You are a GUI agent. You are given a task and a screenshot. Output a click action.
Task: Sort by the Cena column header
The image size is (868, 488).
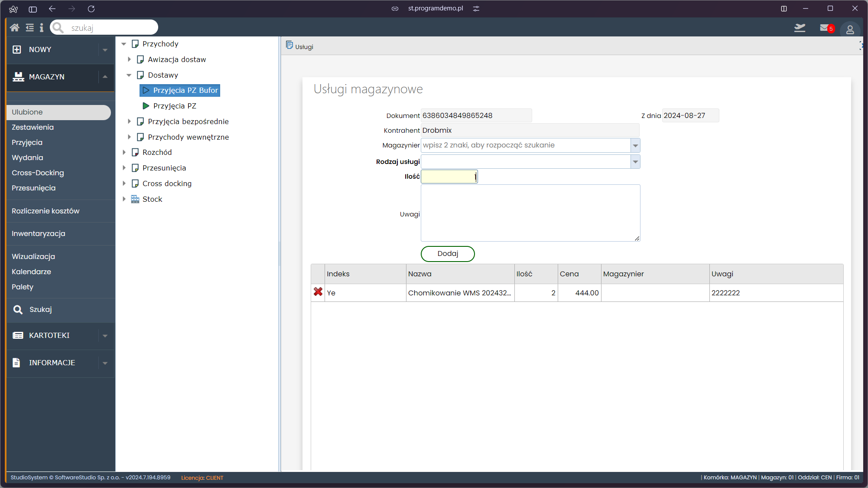579,274
